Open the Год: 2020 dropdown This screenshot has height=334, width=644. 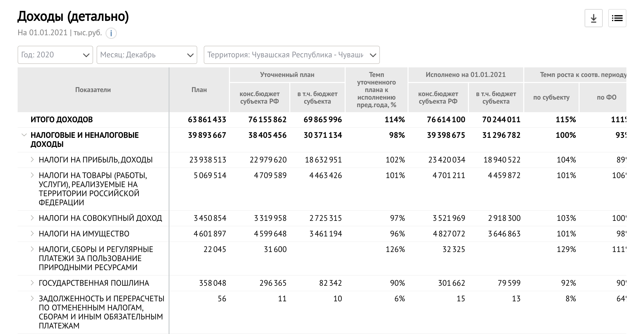click(x=55, y=55)
